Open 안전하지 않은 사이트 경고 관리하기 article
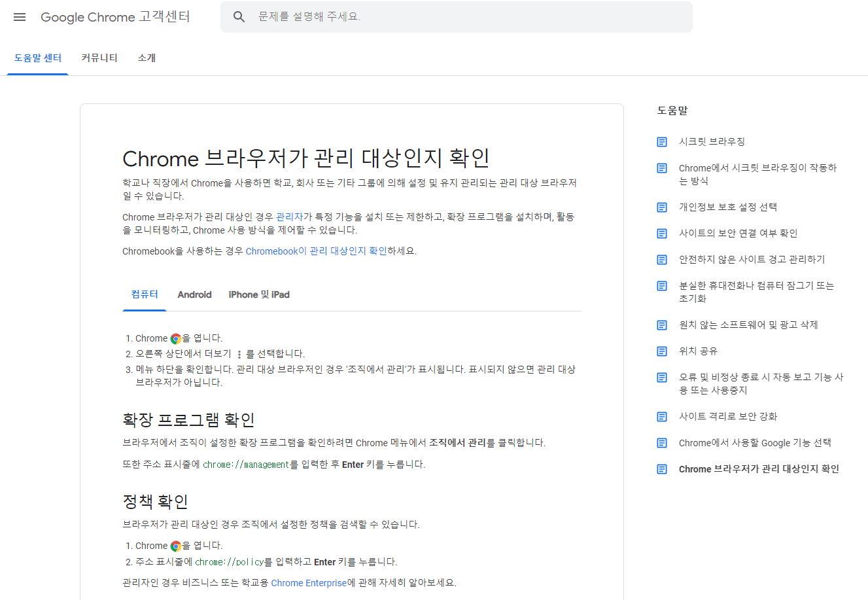 752,259
